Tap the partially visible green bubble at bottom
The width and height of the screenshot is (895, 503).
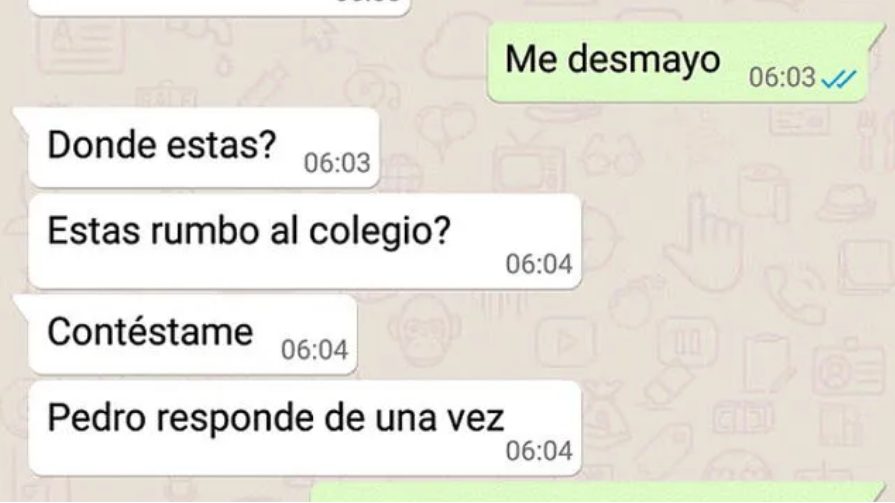pyautogui.click(x=597, y=493)
